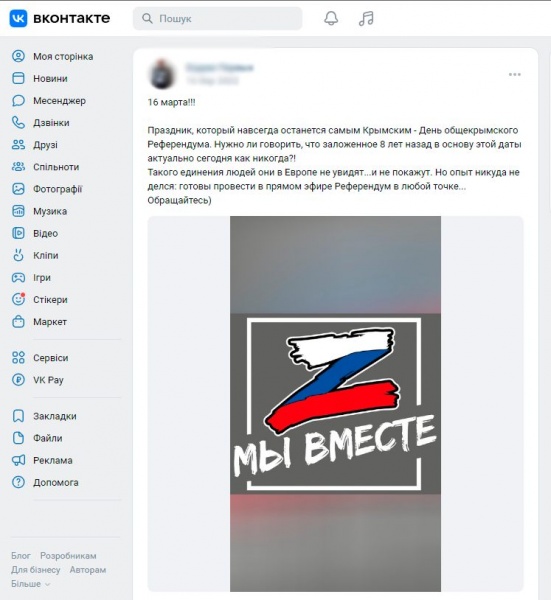Image resolution: width=551 pixels, height=600 pixels.
Task: Open the post options three-dots menu
Action: 515,74
